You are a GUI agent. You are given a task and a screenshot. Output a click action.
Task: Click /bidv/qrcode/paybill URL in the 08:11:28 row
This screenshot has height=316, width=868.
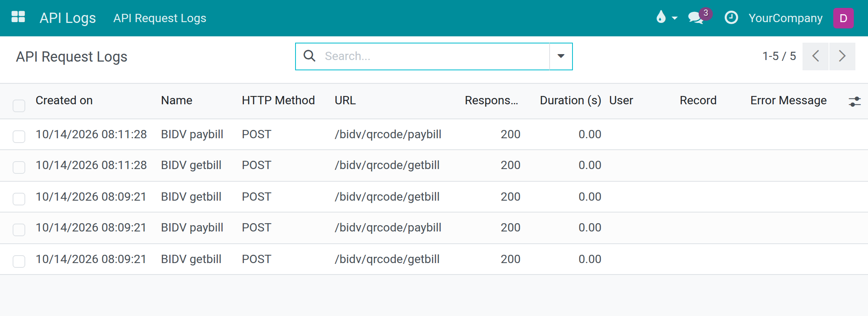point(388,134)
